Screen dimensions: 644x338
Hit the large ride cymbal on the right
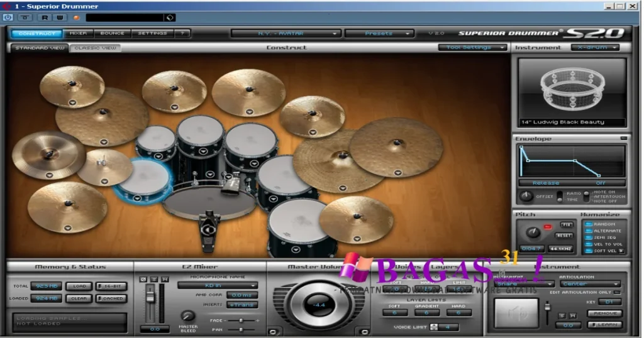[396, 147]
